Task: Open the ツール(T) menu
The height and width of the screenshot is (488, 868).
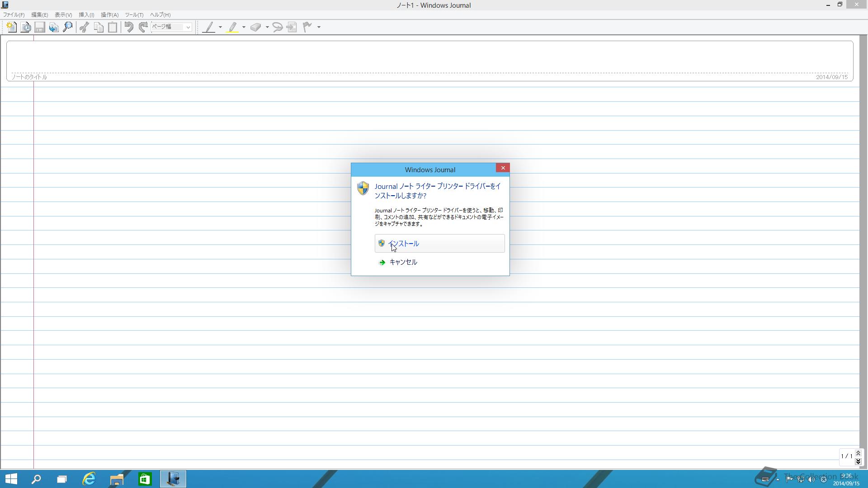Action: (x=134, y=15)
